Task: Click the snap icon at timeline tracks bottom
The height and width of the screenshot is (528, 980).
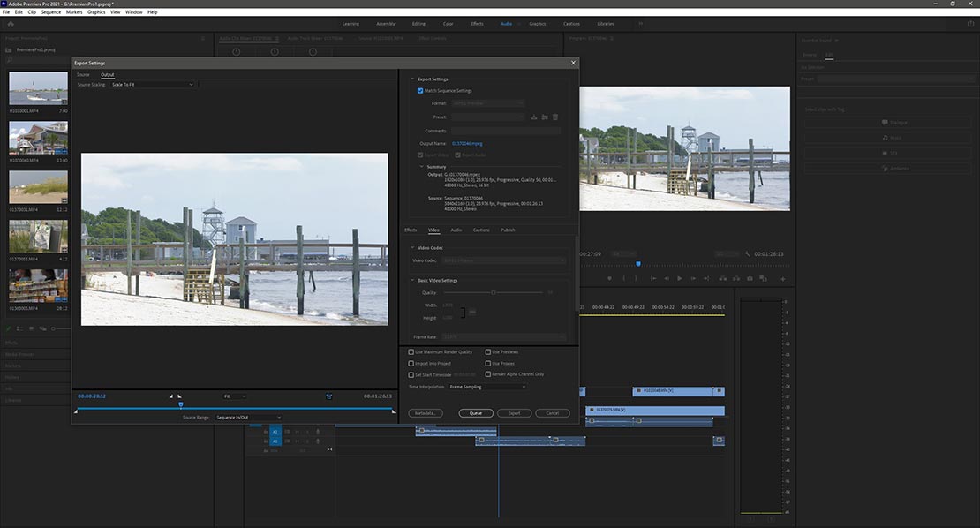Action: point(329,449)
